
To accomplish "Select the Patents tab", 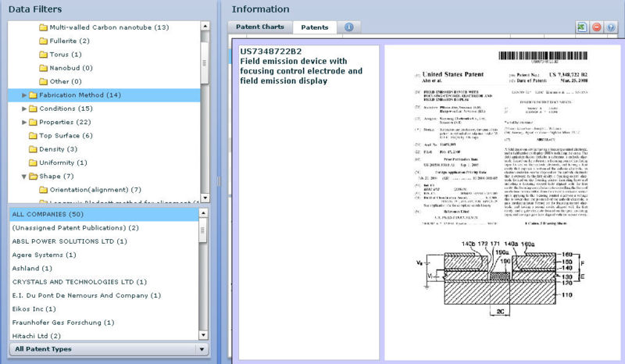I will pos(315,27).
